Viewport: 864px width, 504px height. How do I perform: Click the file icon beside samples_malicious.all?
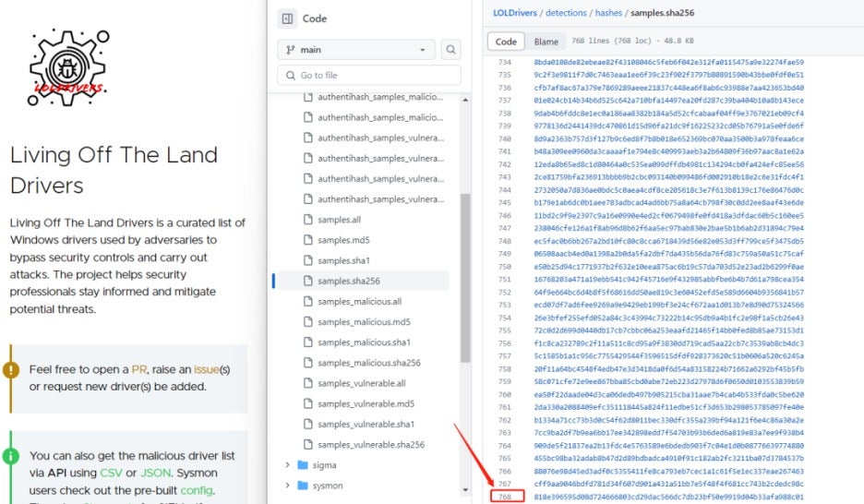point(308,302)
